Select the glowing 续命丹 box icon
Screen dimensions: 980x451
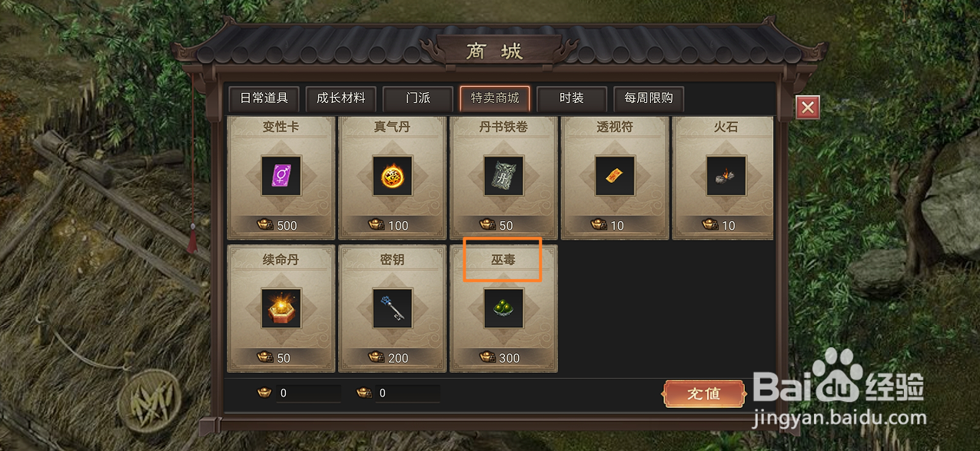pyautogui.click(x=281, y=308)
